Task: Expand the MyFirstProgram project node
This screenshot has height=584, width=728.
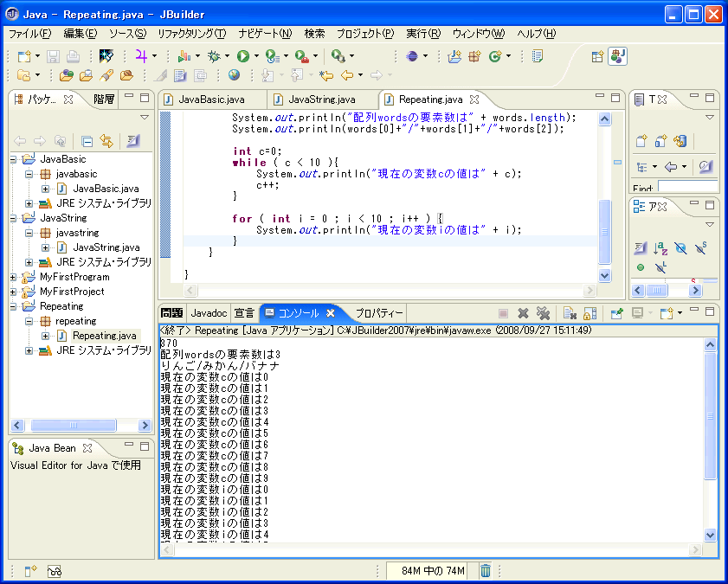Action: click(14, 277)
